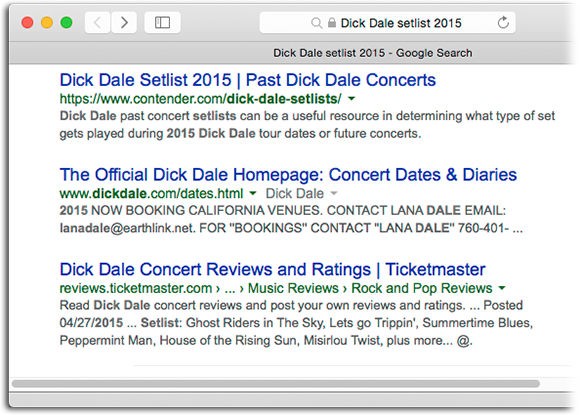Expand dropdown arrow after Rock and Pop Reviews
This screenshot has height=415, width=580.
click(x=502, y=288)
